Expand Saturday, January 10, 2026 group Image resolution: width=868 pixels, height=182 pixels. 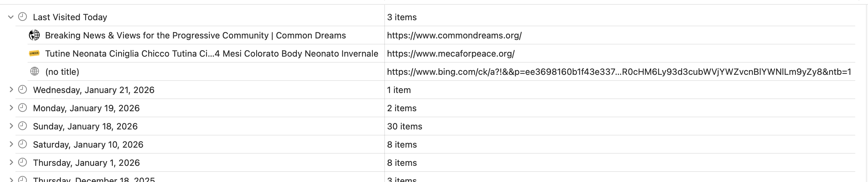click(11, 145)
